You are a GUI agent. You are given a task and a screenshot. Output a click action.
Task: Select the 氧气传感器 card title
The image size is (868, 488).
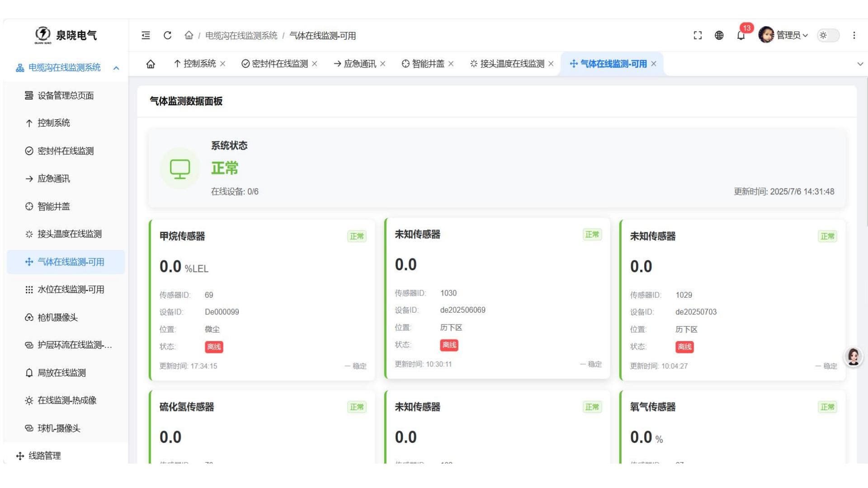click(x=652, y=407)
